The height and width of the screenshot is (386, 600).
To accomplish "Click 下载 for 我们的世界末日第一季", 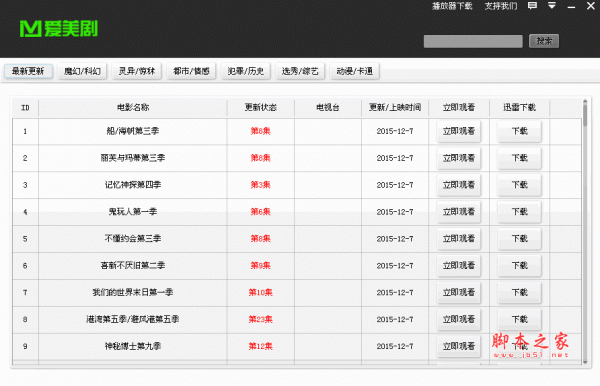I will [x=519, y=293].
